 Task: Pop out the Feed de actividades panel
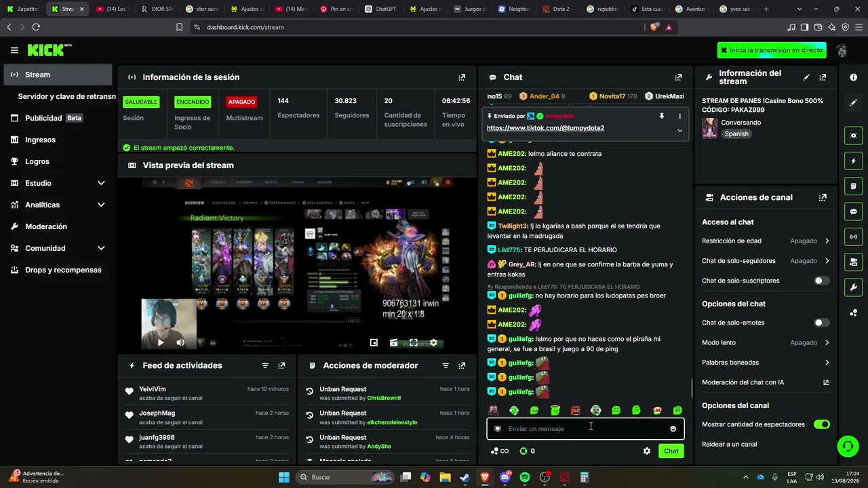[x=281, y=365]
